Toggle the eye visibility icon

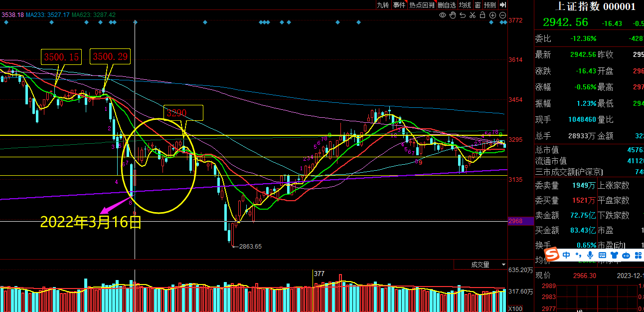pyautogui.click(x=443, y=15)
